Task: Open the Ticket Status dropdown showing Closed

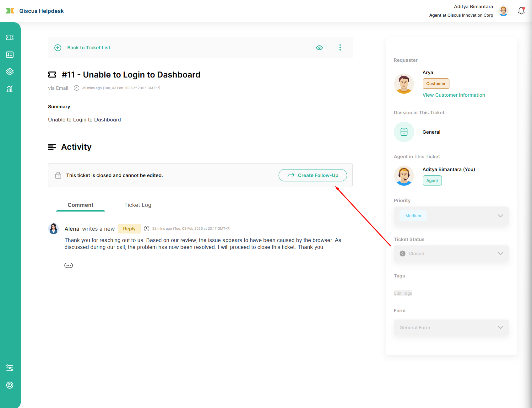Action: (451, 254)
